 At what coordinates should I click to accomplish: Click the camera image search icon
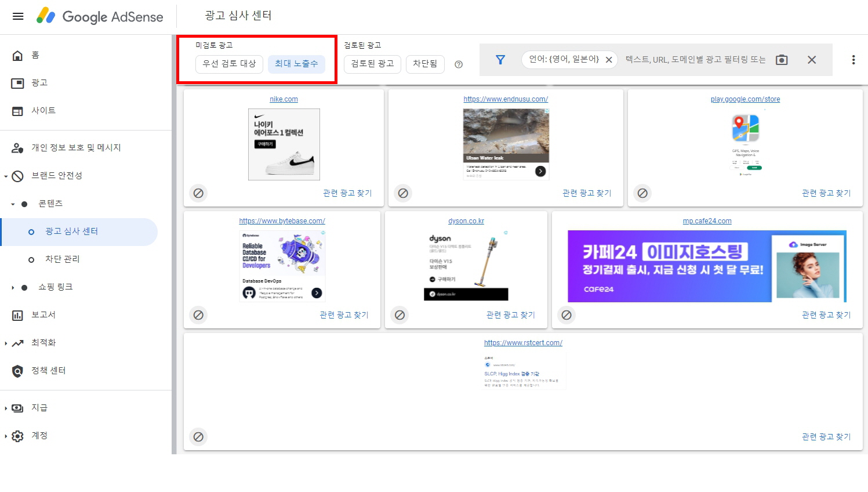782,60
